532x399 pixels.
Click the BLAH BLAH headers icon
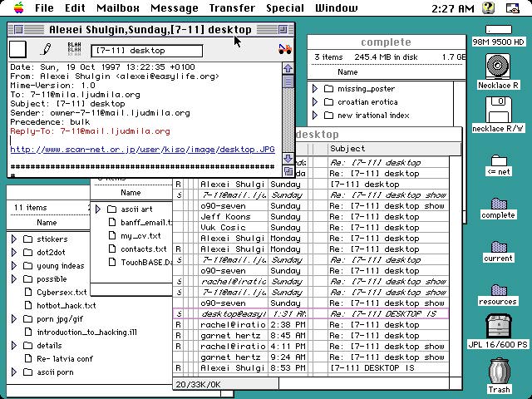(73, 51)
